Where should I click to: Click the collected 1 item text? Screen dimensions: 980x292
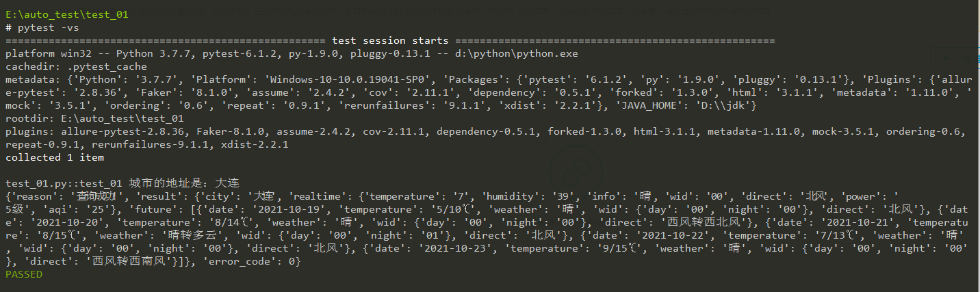click(x=54, y=157)
